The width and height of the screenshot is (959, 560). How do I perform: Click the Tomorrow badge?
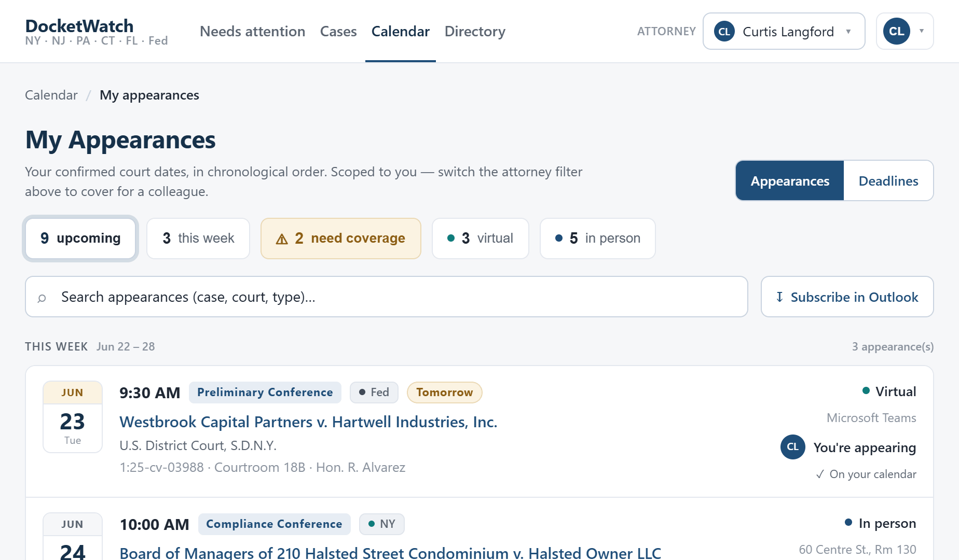pos(445,393)
